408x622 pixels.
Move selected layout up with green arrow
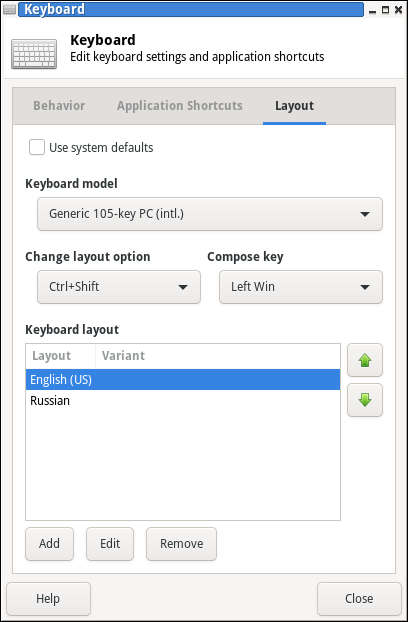365,360
